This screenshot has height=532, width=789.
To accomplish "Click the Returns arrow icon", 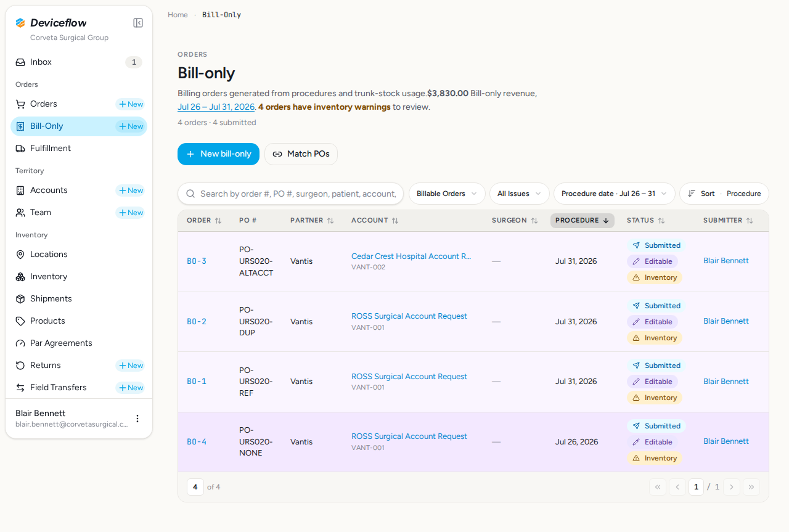I will 20,366.
